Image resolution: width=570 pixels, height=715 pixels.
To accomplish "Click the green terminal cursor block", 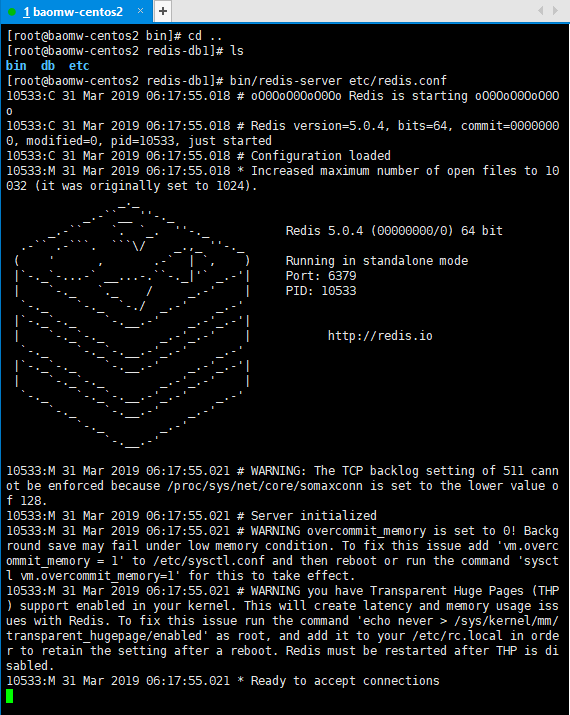I will click(10, 696).
